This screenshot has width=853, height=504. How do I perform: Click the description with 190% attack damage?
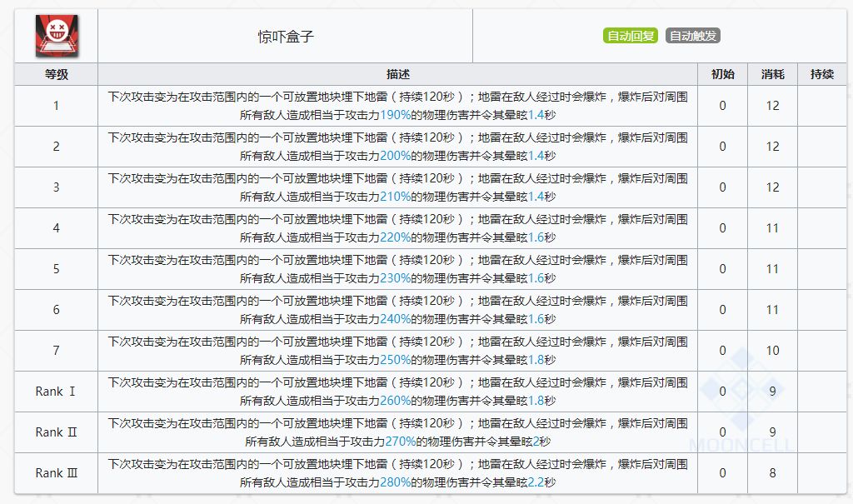[397, 106]
